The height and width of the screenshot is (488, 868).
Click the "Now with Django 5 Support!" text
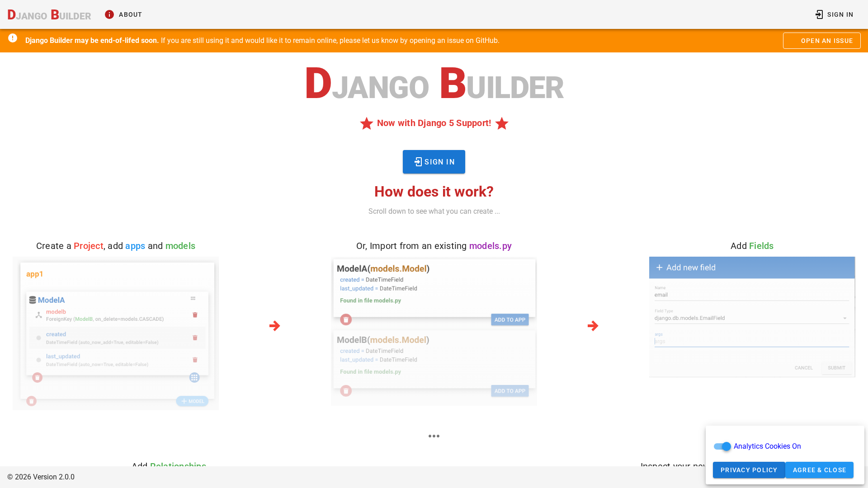[434, 123]
